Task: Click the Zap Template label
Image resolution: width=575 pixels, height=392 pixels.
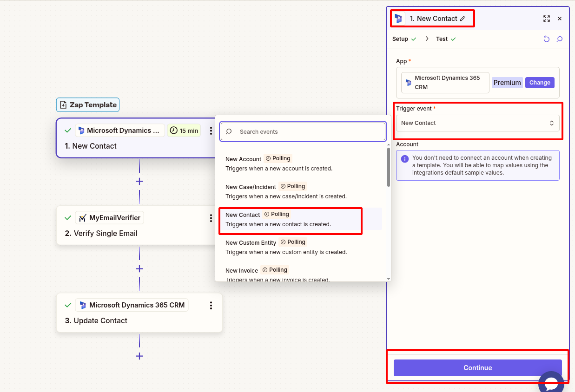Action: tap(87, 105)
